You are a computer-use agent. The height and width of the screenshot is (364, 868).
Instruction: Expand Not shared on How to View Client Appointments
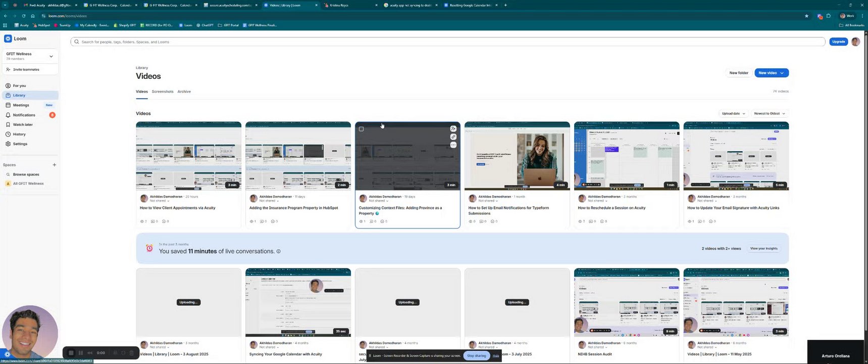(160, 201)
